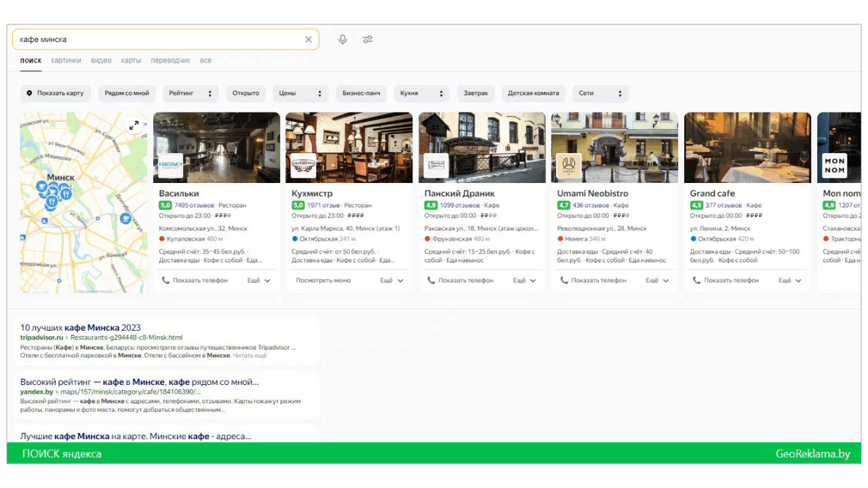Open '10 лучших кафе Минска 2023' result
The image size is (868, 488).
pyautogui.click(x=81, y=328)
